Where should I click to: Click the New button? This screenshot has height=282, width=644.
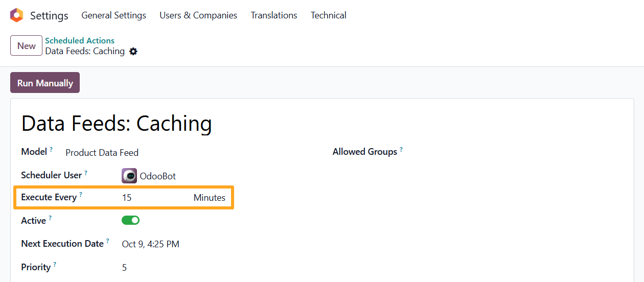[x=27, y=46]
